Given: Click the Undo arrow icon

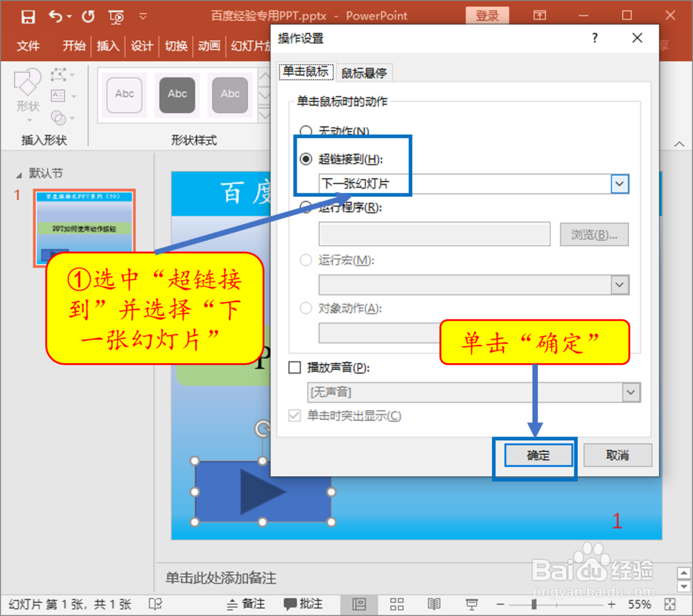Looking at the screenshot, I should coord(55,17).
